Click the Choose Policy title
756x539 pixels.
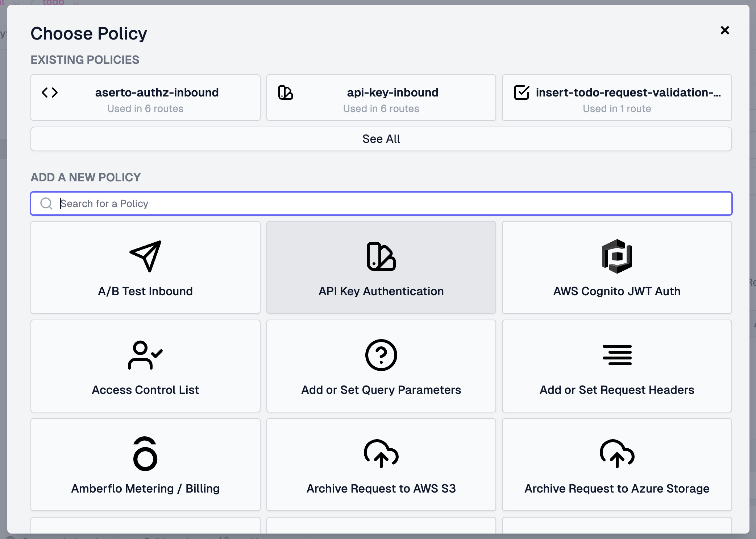[x=89, y=33]
